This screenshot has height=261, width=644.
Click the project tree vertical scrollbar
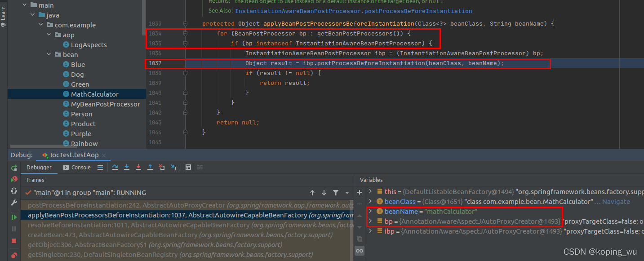tap(144, 18)
